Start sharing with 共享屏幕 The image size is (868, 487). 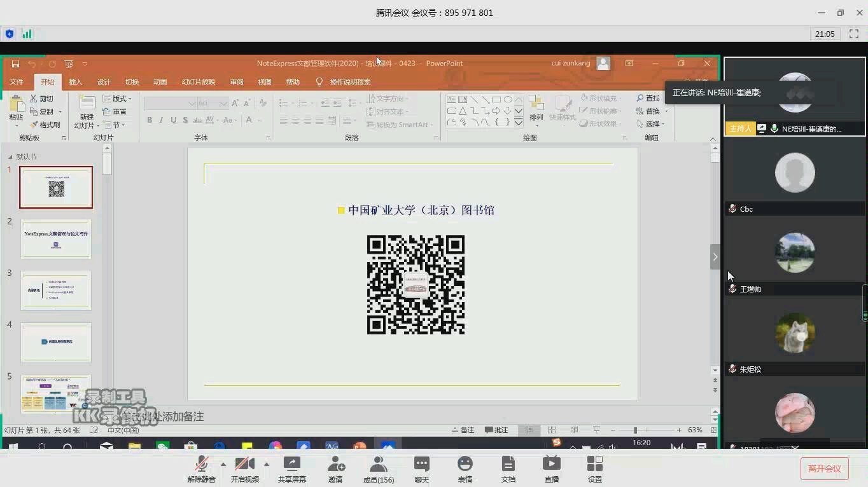(291, 470)
